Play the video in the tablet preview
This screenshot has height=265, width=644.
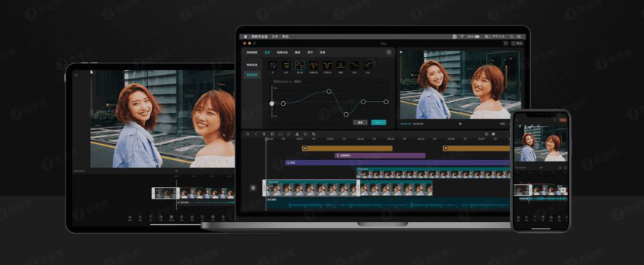click(x=176, y=171)
